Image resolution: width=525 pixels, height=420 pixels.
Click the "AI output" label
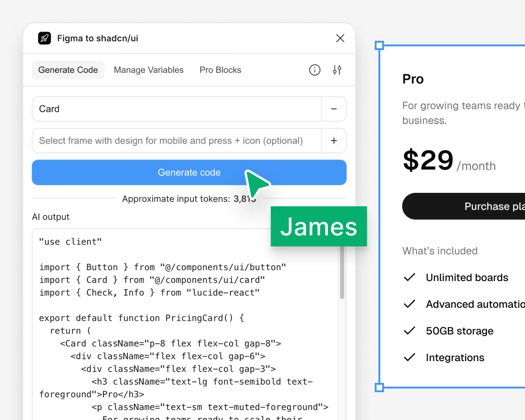(x=51, y=217)
